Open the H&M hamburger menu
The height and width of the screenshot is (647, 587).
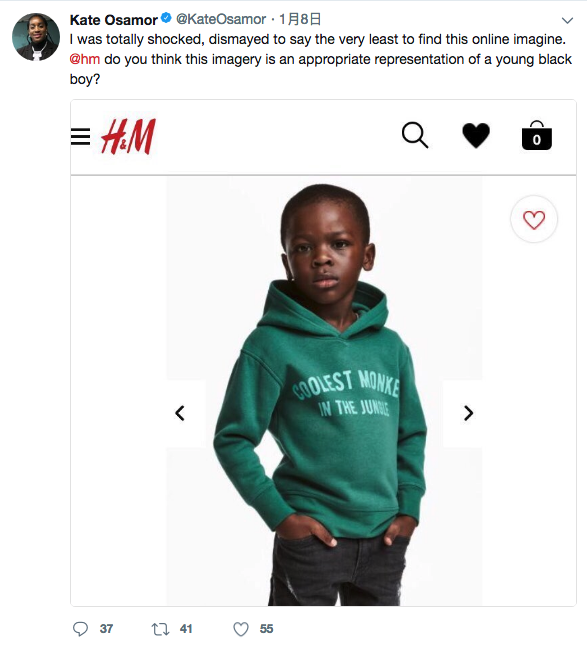coord(80,137)
